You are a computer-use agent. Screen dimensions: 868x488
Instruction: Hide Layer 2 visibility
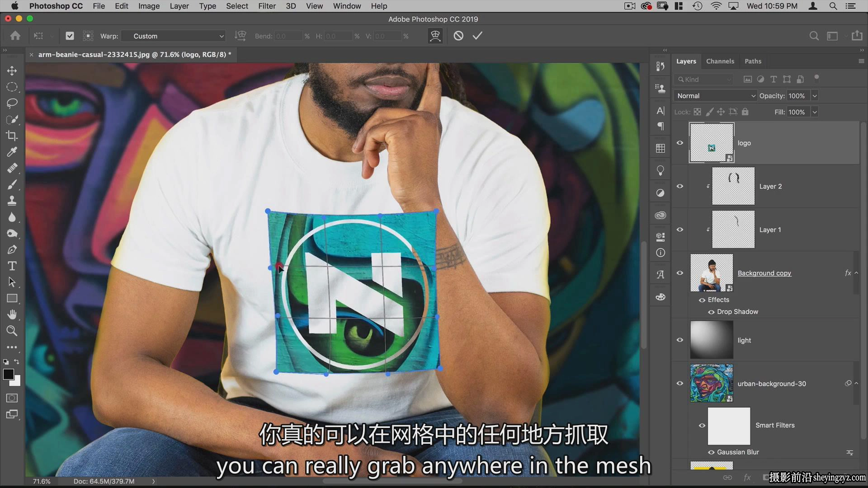point(680,186)
